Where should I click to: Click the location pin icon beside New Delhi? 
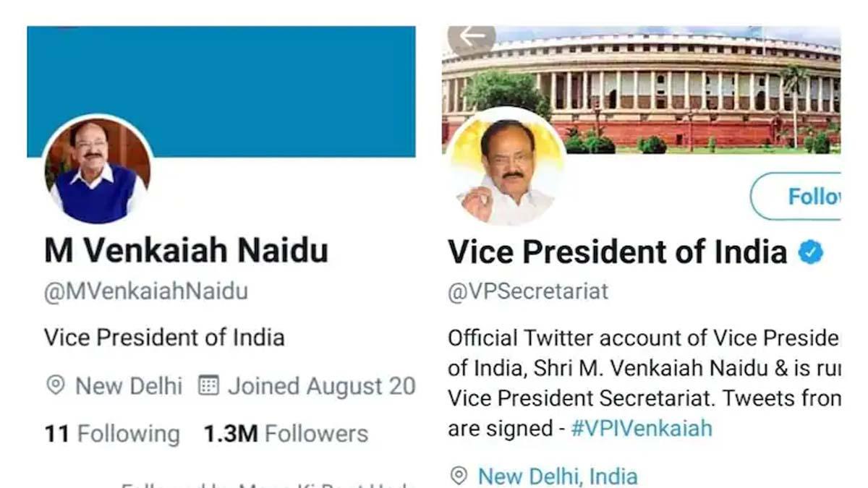click(54, 386)
